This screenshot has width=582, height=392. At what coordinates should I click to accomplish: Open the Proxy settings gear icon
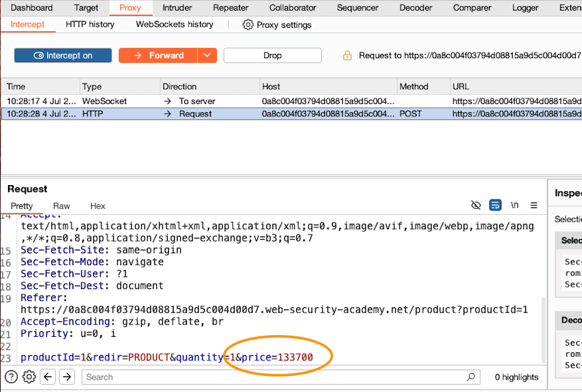(x=248, y=24)
